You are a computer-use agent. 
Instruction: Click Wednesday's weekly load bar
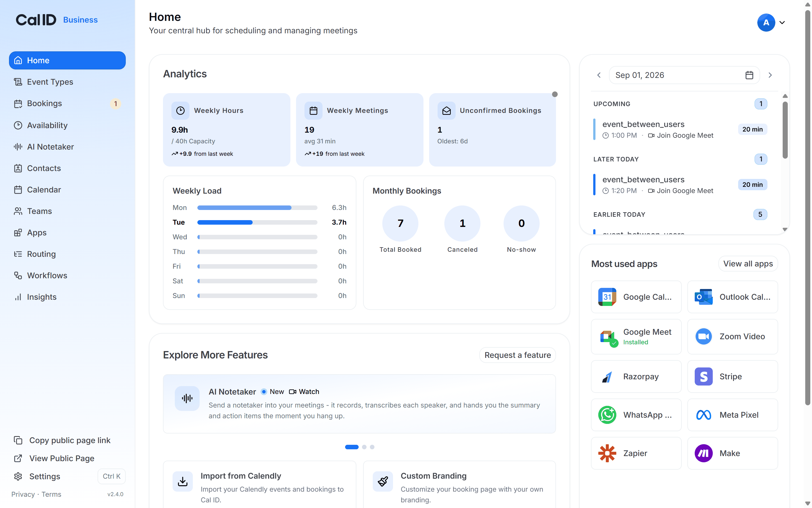point(257,237)
